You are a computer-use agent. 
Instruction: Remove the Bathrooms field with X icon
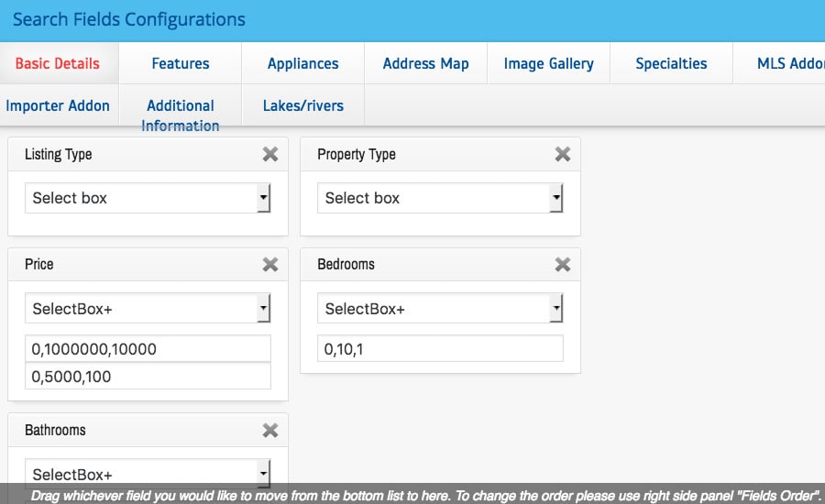coord(270,430)
